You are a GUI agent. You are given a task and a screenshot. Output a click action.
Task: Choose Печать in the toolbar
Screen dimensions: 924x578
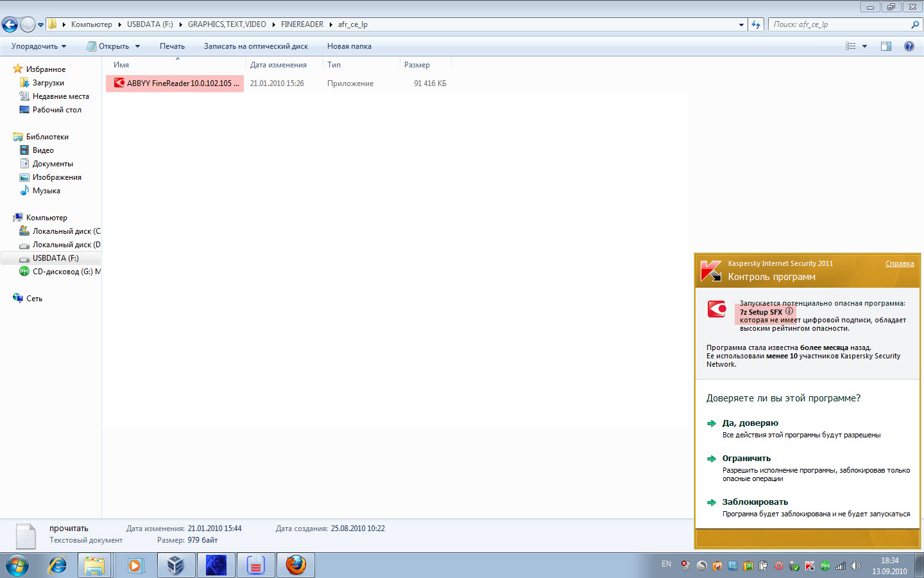tap(172, 46)
